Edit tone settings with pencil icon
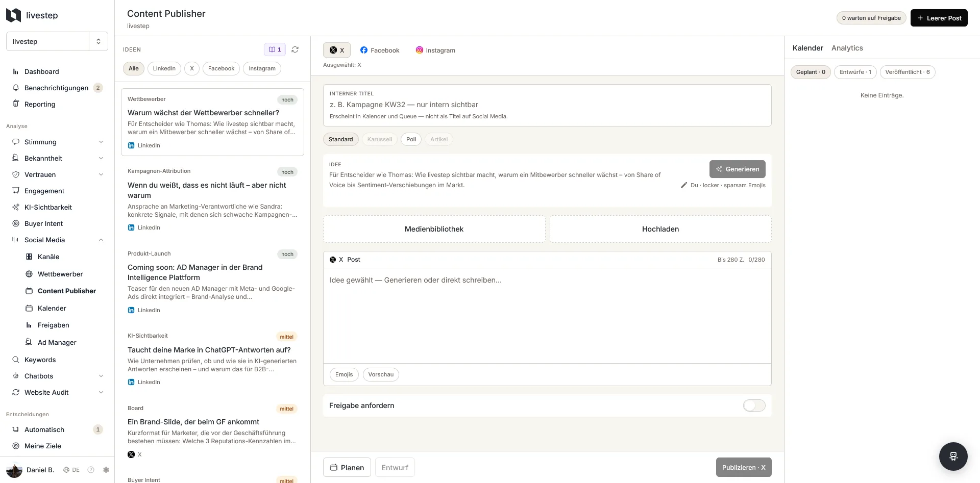The height and width of the screenshot is (483, 980). (684, 185)
